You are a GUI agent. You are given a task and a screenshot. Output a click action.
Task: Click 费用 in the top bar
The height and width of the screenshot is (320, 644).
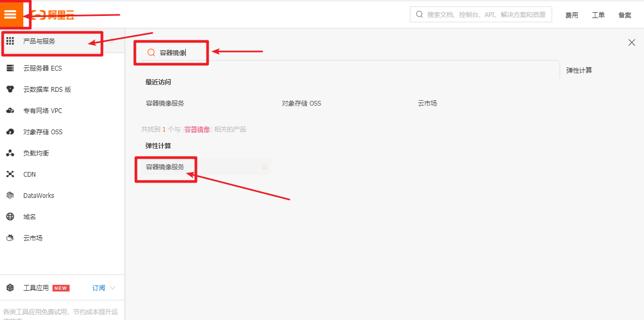(572, 15)
